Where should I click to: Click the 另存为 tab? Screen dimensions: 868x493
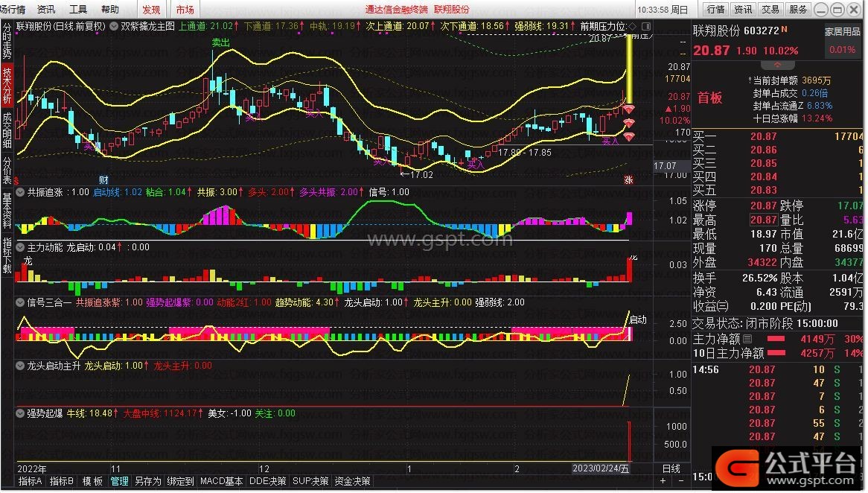(x=148, y=481)
